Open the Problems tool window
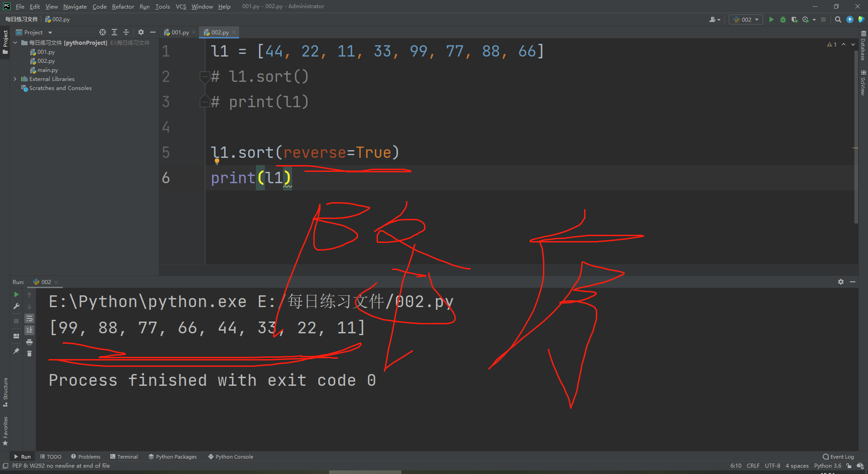Viewport: 868px width, 474px height. [x=85, y=457]
